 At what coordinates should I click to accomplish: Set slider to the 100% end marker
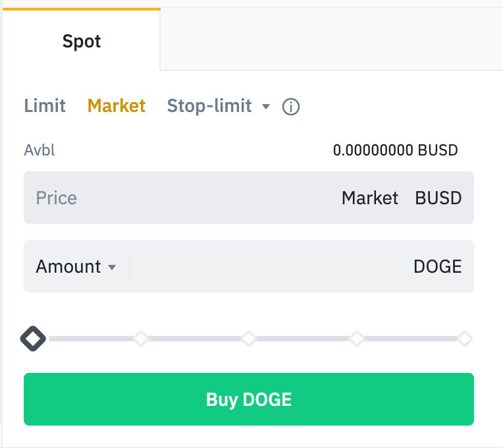point(465,339)
